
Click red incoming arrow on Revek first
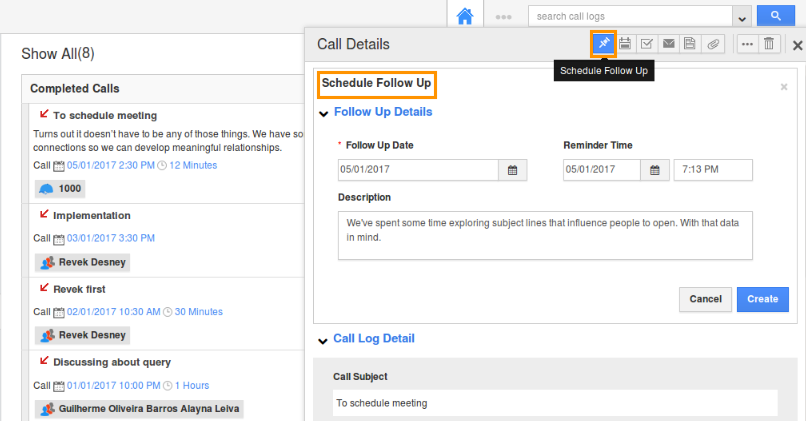click(44, 287)
